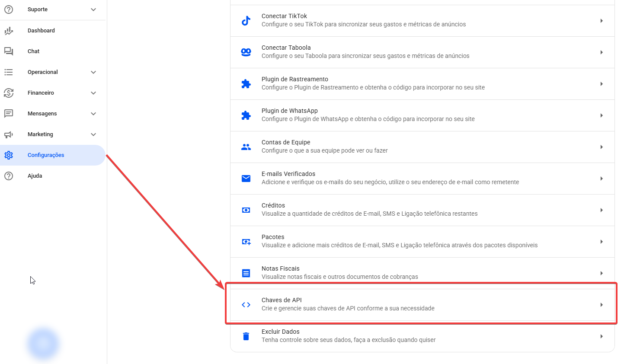The width and height of the screenshot is (624, 364).
Task: Click the Operacional list icon
Action: click(9, 72)
